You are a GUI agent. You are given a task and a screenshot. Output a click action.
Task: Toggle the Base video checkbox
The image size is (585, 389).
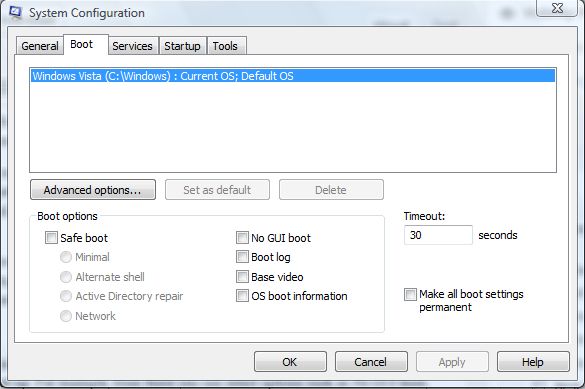point(242,277)
